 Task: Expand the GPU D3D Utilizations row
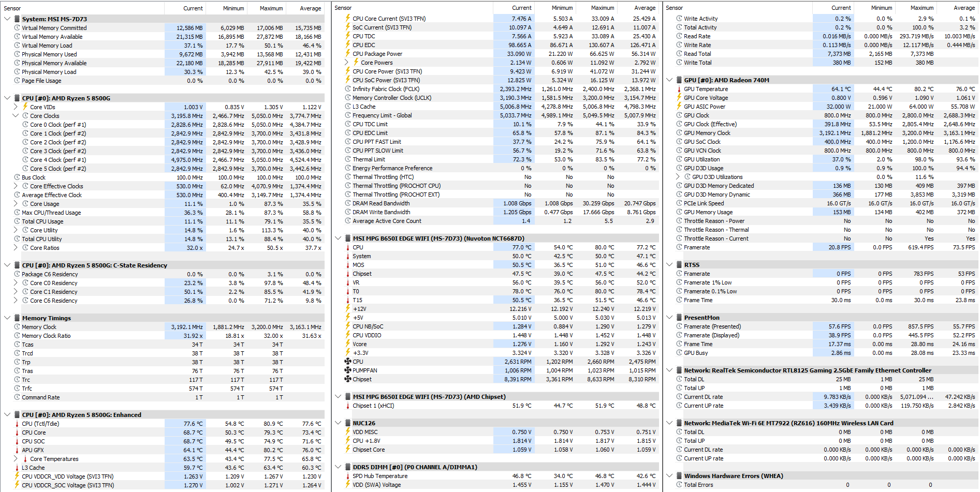tap(678, 177)
